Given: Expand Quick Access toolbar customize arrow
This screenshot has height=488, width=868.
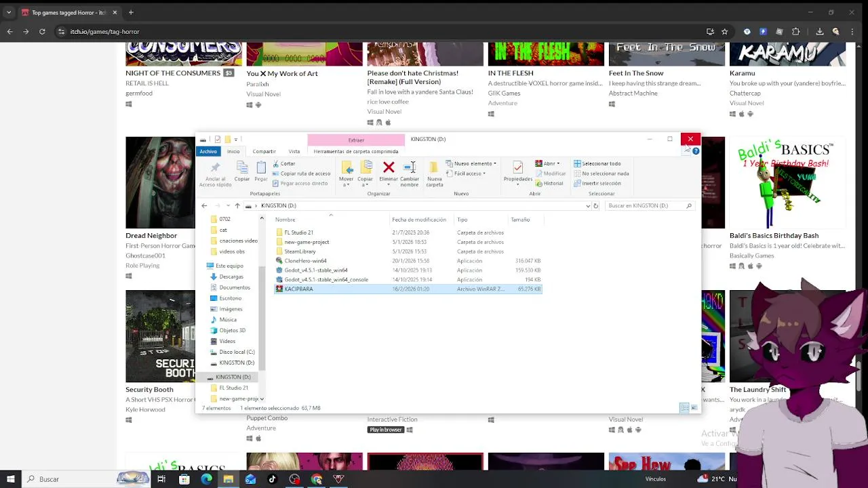Looking at the screenshot, I should pos(236,139).
